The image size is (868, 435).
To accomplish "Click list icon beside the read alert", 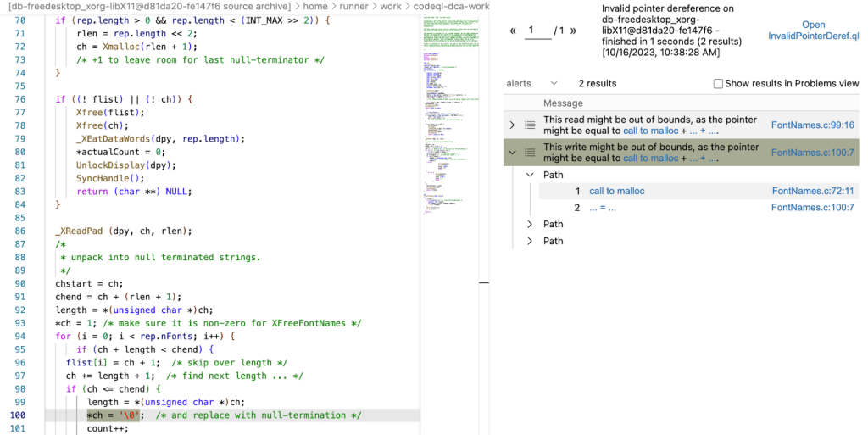I will (529, 125).
